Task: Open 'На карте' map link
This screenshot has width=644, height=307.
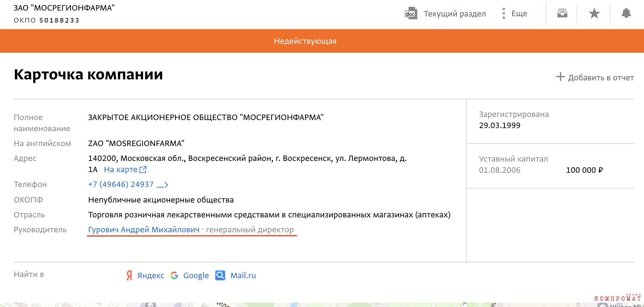Action: coord(121,169)
